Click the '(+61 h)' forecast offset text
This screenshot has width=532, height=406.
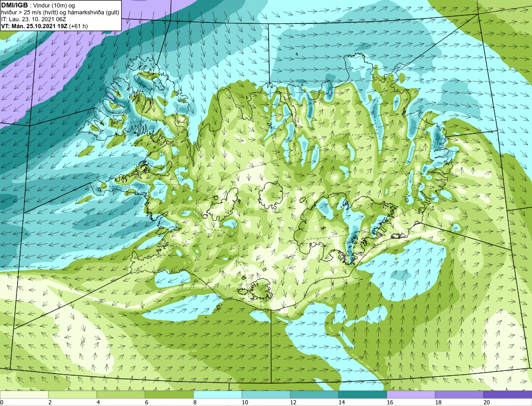pyautogui.click(x=78, y=26)
